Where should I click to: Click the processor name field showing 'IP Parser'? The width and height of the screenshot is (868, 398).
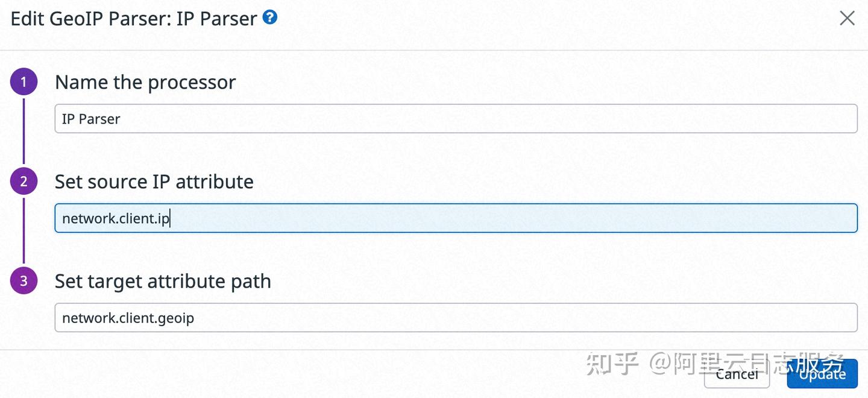(x=456, y=118)
